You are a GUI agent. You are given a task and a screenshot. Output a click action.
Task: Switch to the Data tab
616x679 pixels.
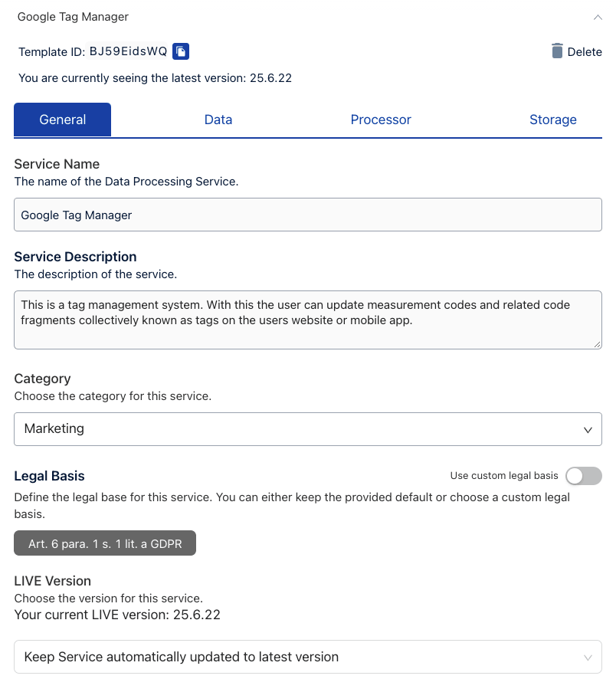pos(218,120)
